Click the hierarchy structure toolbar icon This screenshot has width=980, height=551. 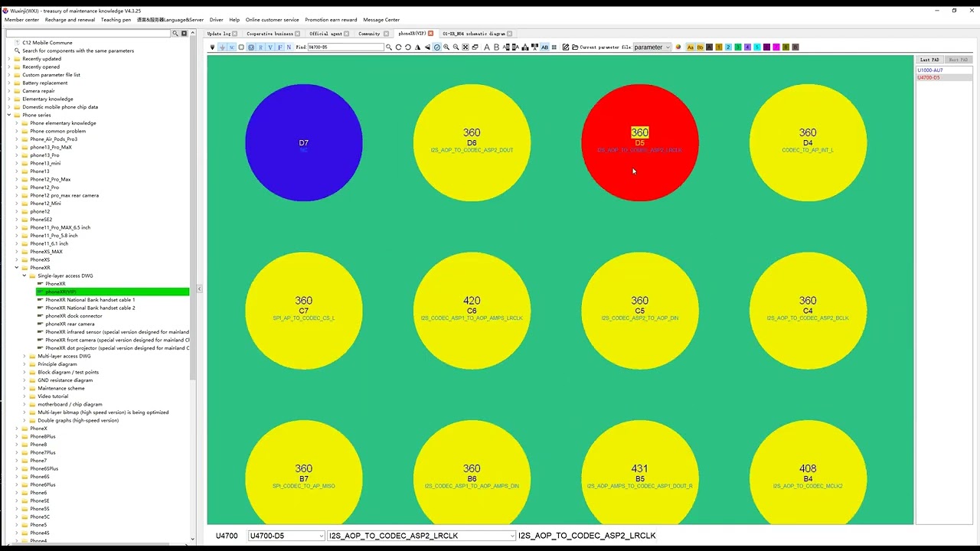pyautogui.click(x=525, y=47)
